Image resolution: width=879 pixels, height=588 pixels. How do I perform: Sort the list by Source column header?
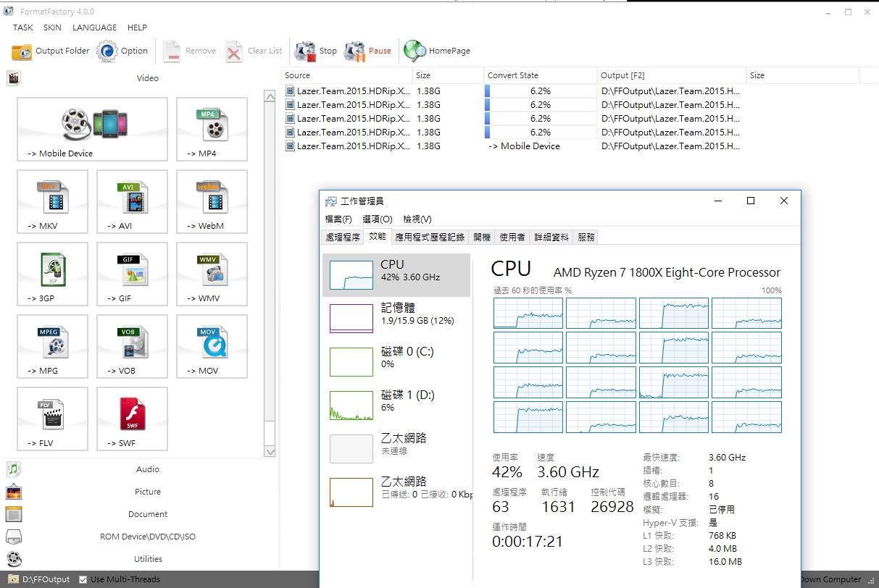coord(346,75)
